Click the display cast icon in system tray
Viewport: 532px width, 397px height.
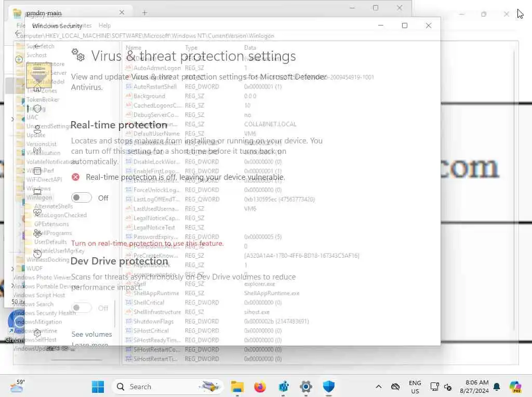click(x=435, y=387)
